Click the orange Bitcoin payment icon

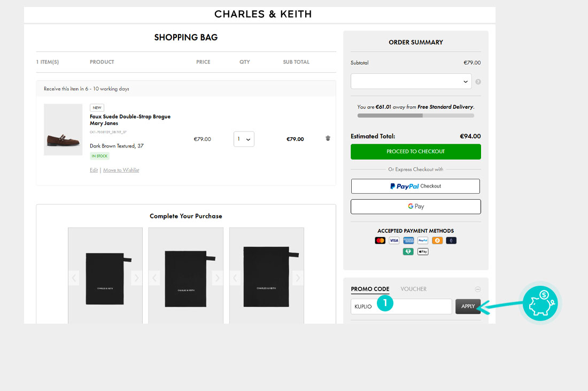437,241
